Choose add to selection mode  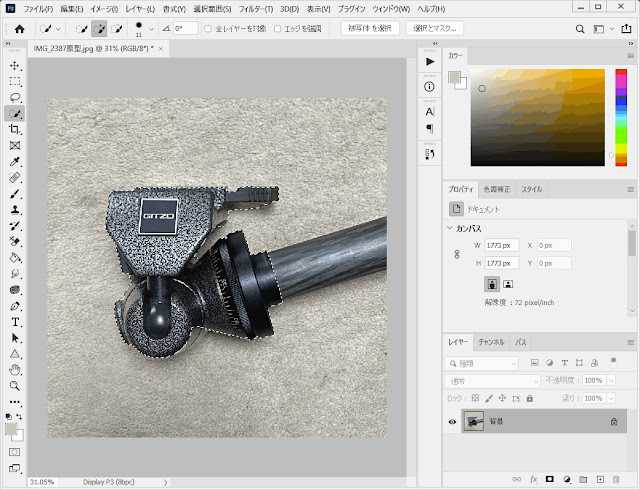tap(99, 29)
